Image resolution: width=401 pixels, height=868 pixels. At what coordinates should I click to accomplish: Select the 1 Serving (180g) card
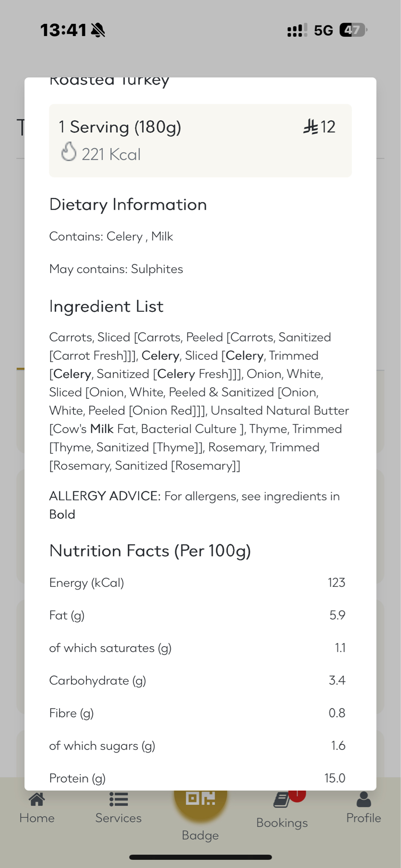point(200,140)
